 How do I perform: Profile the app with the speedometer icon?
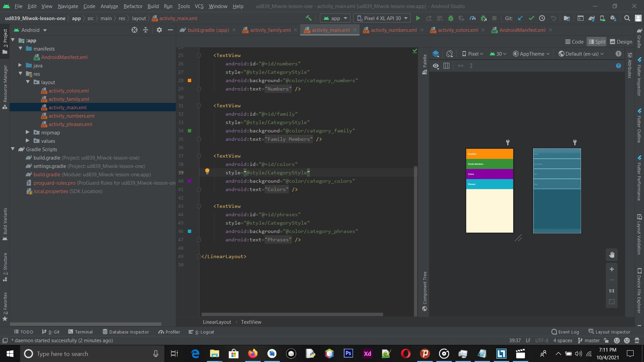(x=473, y=18)
